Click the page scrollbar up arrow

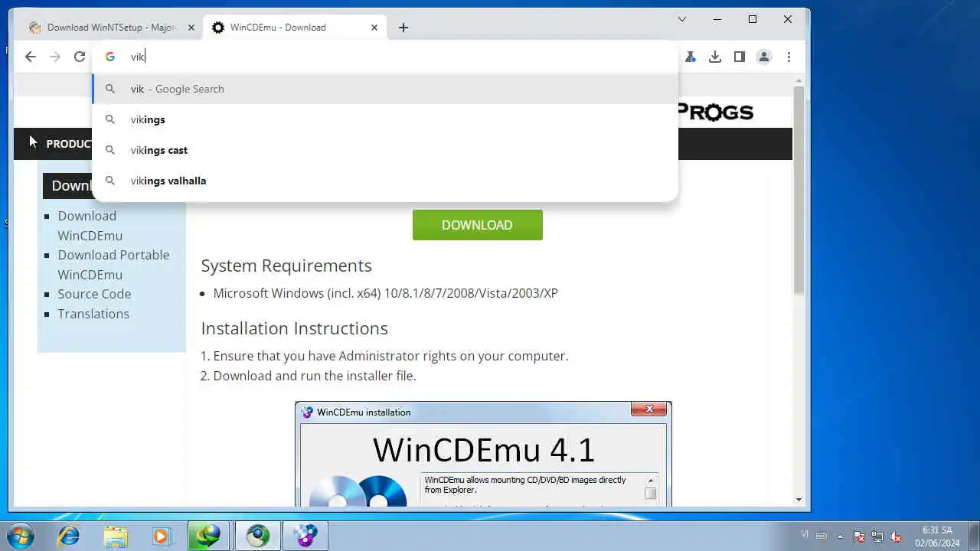[799, 80]
